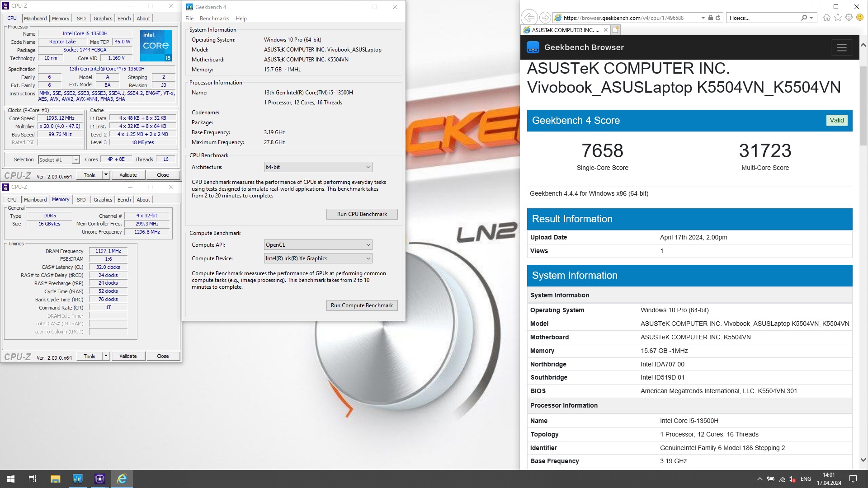Click the 7658 single-core score
The height and width of the screenshot is (488, 868).
602,150
